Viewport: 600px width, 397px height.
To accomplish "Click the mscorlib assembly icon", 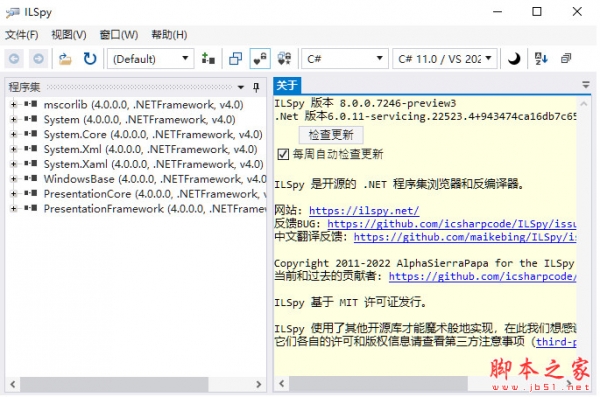I will 31,104.
